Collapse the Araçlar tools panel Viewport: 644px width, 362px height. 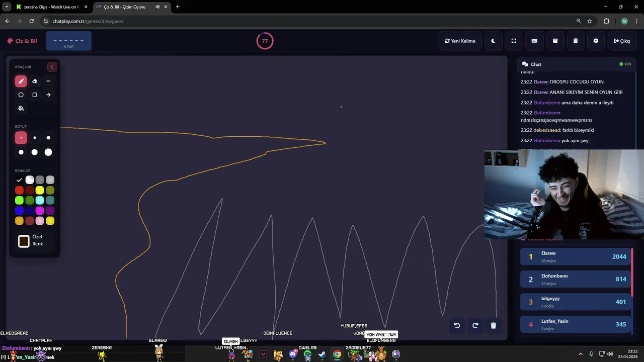pos(51,67)
